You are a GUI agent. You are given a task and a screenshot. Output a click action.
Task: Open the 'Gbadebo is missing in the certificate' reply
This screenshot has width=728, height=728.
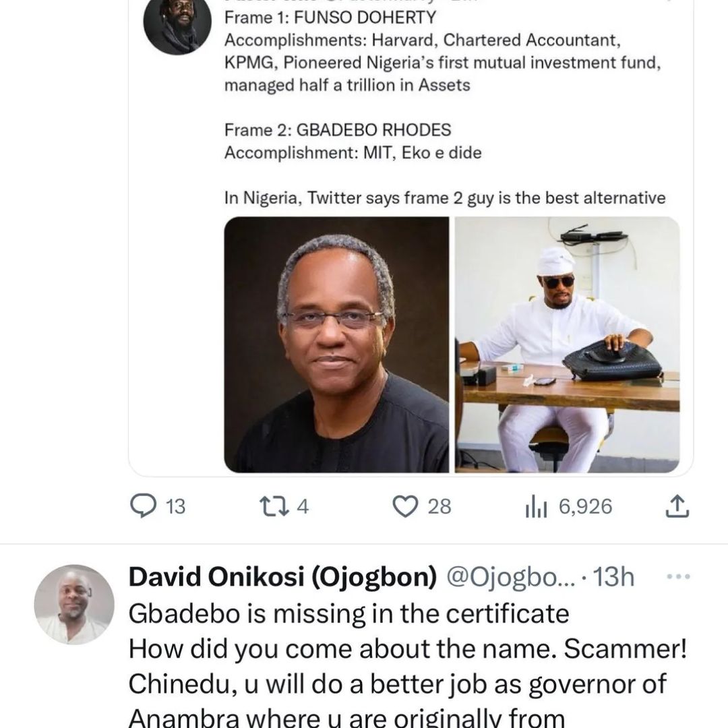(348, 613)
